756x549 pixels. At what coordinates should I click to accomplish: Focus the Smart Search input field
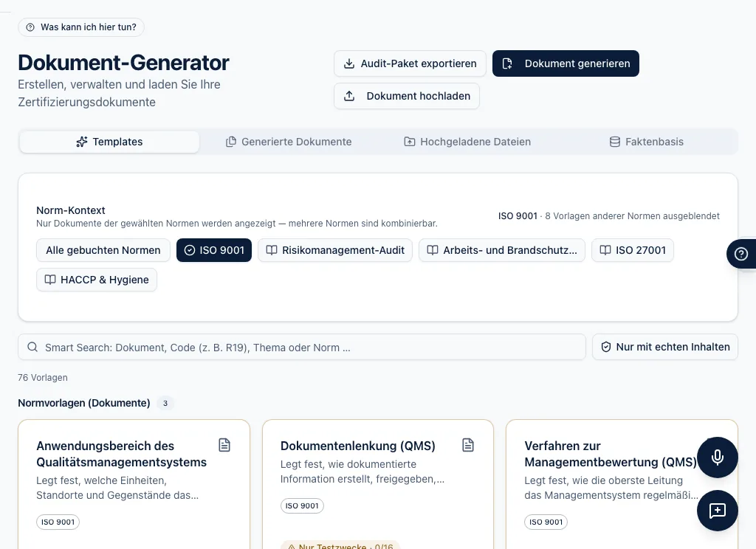302,347
